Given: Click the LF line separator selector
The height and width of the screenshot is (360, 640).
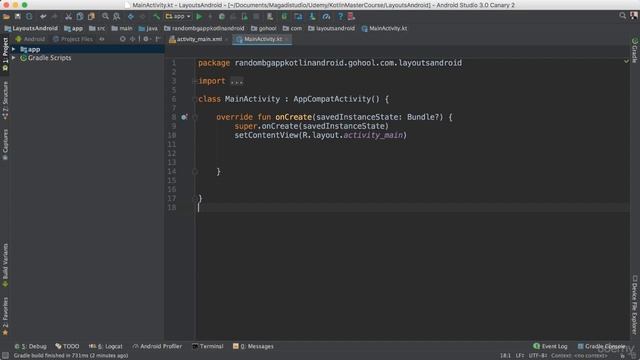Looking at the screenshot, I should (x=520, y=356).
